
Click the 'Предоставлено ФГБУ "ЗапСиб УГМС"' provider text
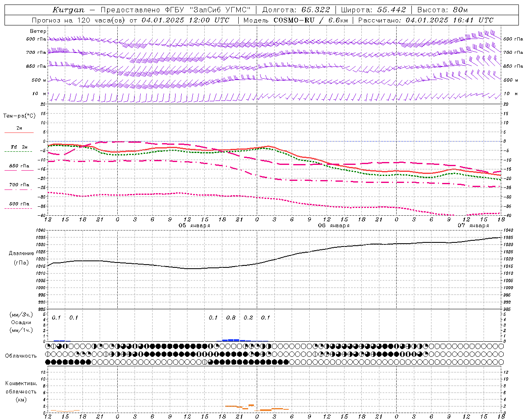tap(176, 10)
